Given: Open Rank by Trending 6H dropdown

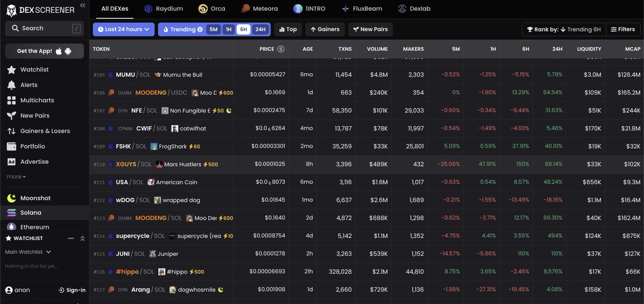Looking at the screenshot, I should (563, 30).
